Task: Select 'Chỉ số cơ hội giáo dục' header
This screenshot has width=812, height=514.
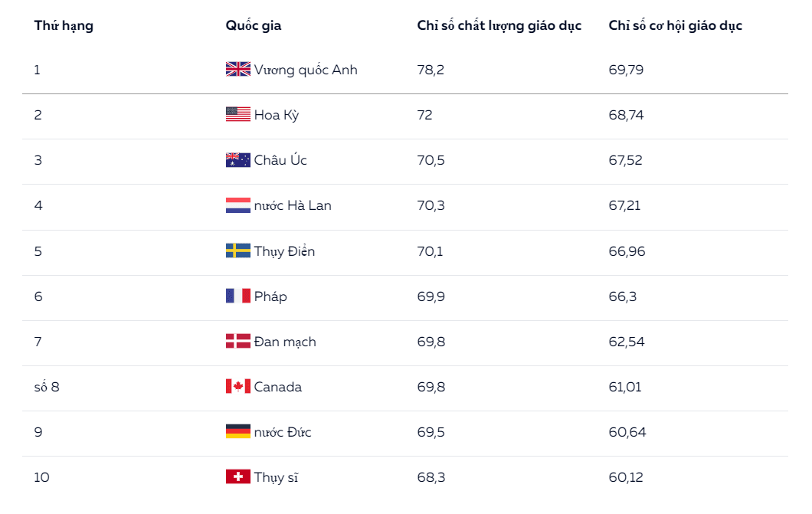Action: click(x=675, y=26)
